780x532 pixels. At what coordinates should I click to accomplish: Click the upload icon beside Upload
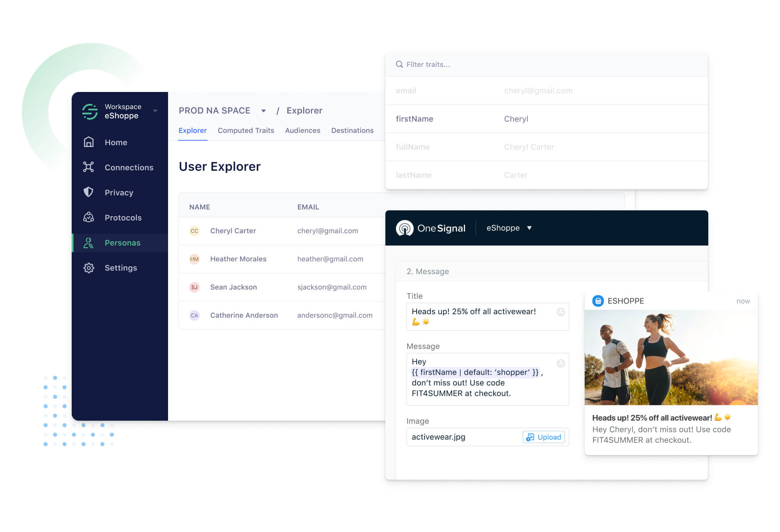pos(530,437)
